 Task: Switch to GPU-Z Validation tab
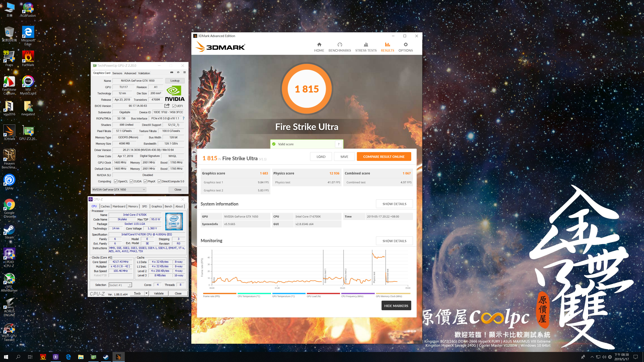(144, 73)
